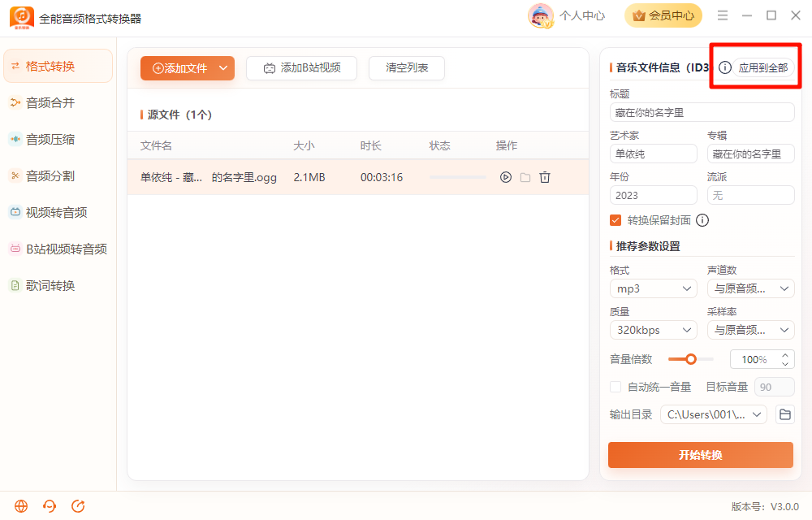Delete the ogg file with trash icon
Screen dimensions: 812x520
coord(544,177)
